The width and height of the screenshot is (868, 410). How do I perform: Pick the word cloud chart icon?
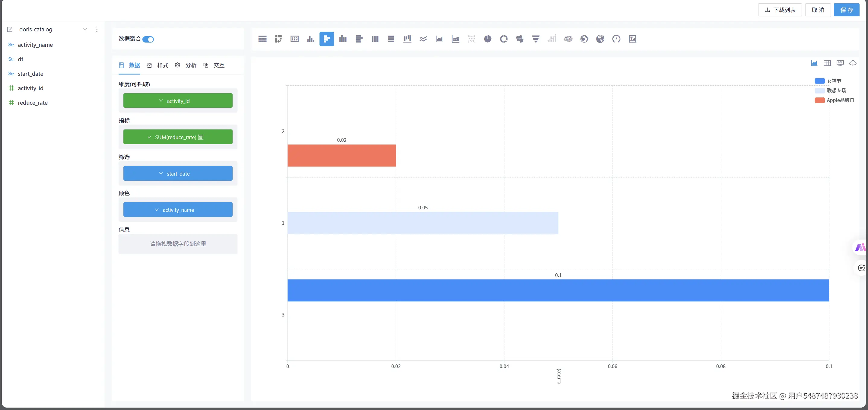[x=568, y=39]
